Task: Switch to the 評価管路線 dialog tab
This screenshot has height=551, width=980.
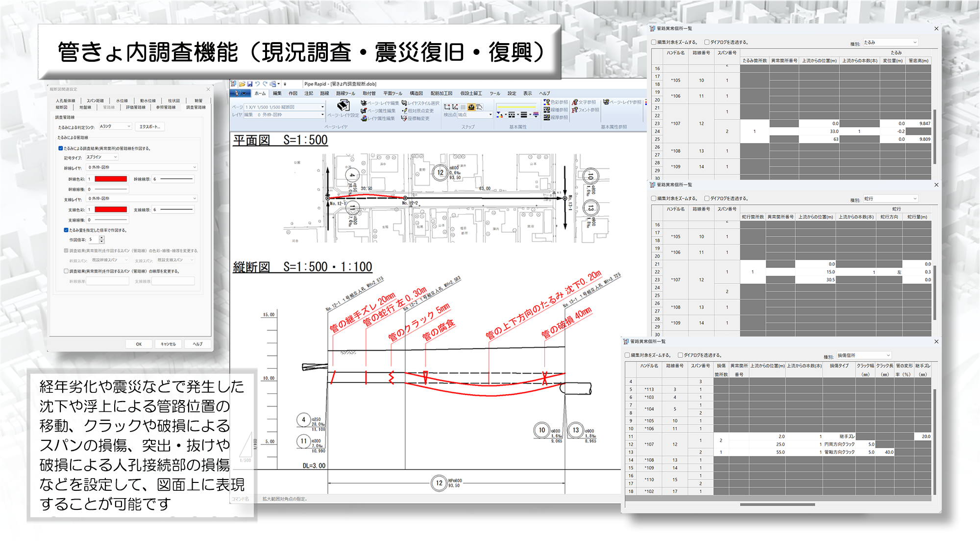Action: click(x=135, y=107)
